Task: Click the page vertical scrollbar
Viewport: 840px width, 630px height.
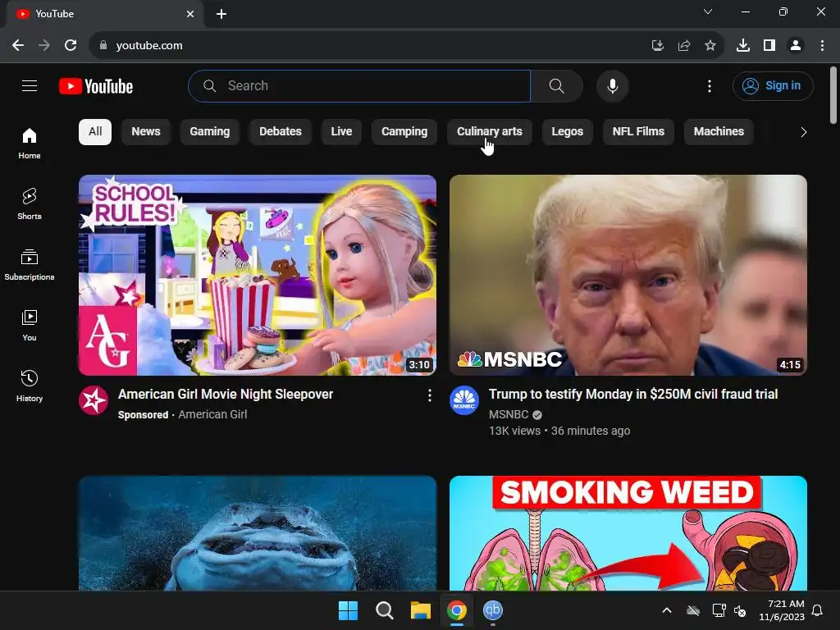Action: tap(833, 95)
